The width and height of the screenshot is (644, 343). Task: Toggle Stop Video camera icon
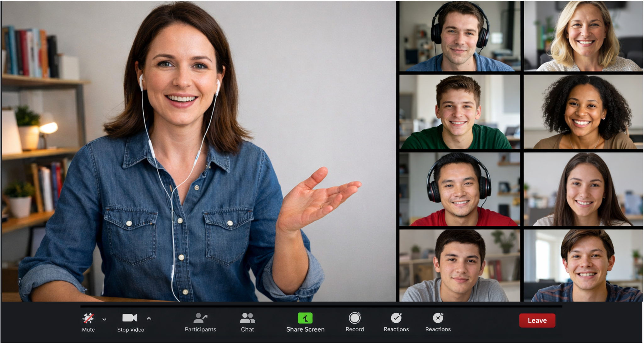click(130, 318)
